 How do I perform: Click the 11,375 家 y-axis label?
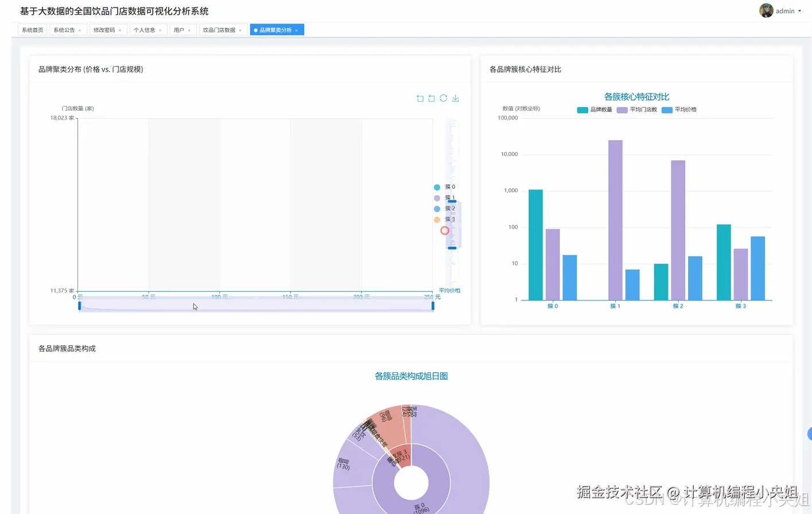click(x=62, y=291)
